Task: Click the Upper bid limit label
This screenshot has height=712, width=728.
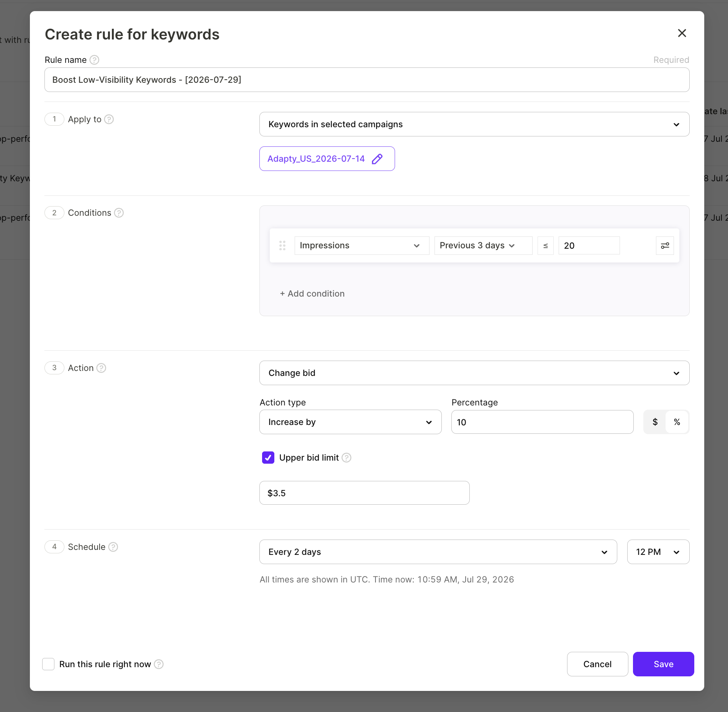Action: (309, 458)
